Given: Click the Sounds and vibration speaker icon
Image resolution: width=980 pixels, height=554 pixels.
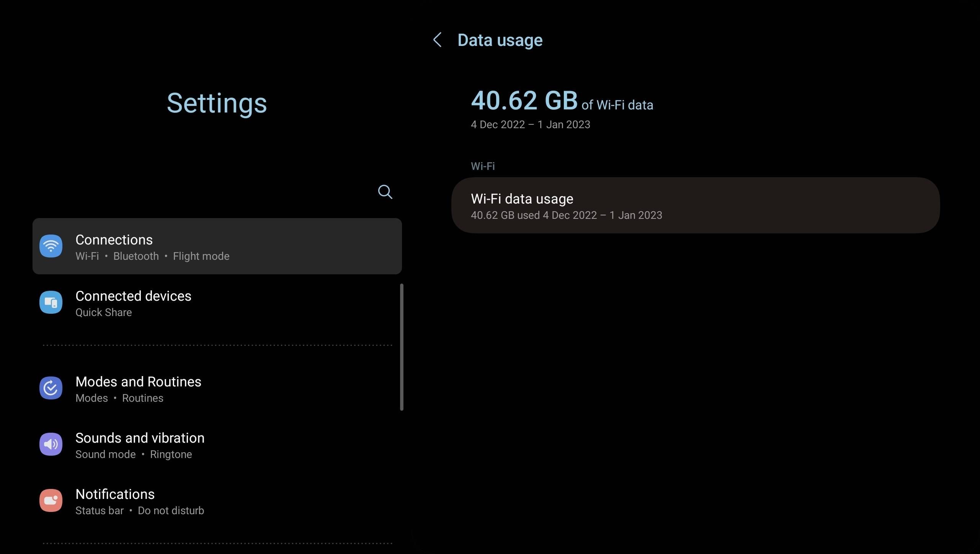Looking at the screenshot, I should point(51,444).
